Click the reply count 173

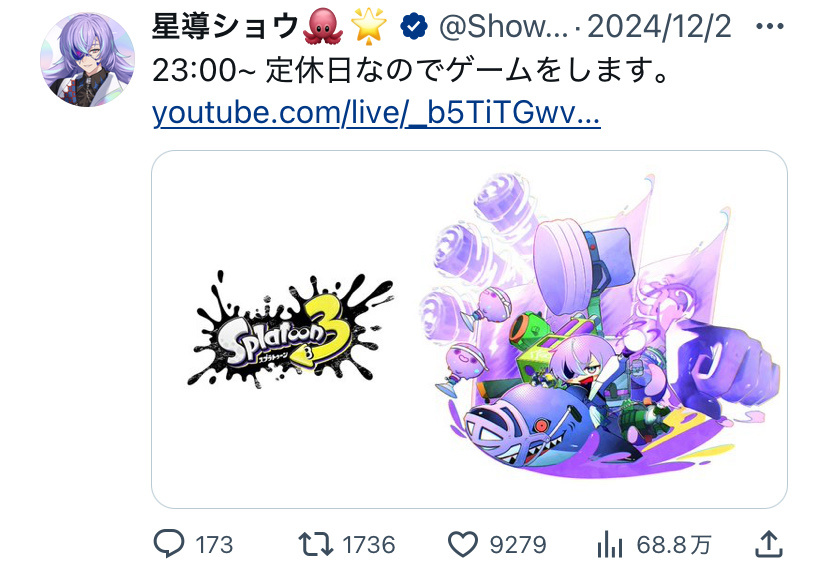pos(214,545)
